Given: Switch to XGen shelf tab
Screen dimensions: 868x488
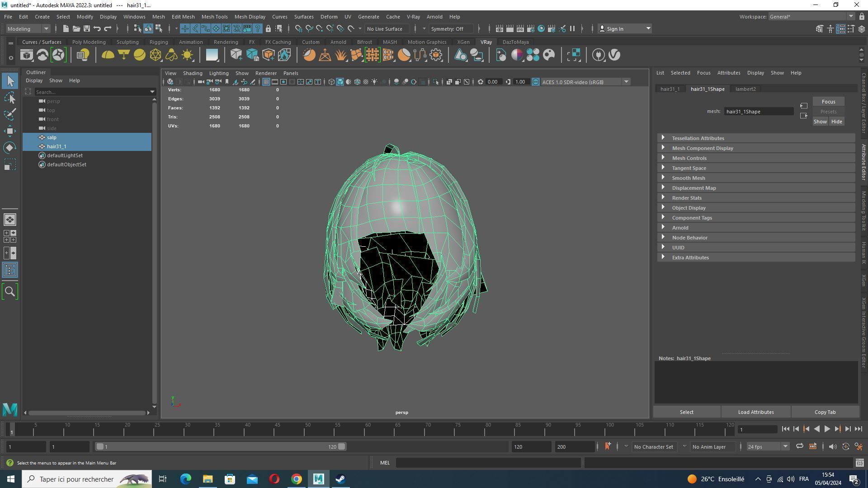Looking at the screenshot, I should pyautogui.click(x=463, y=42).
